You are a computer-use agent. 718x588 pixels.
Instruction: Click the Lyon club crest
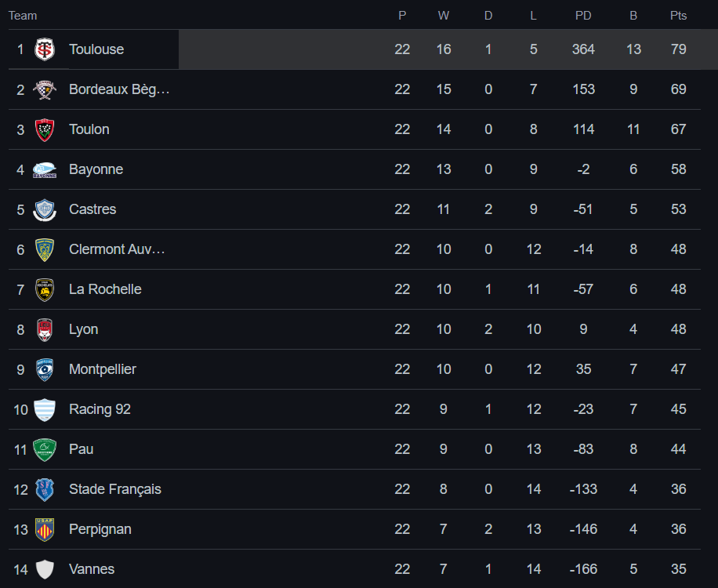[x=45, y=329]
